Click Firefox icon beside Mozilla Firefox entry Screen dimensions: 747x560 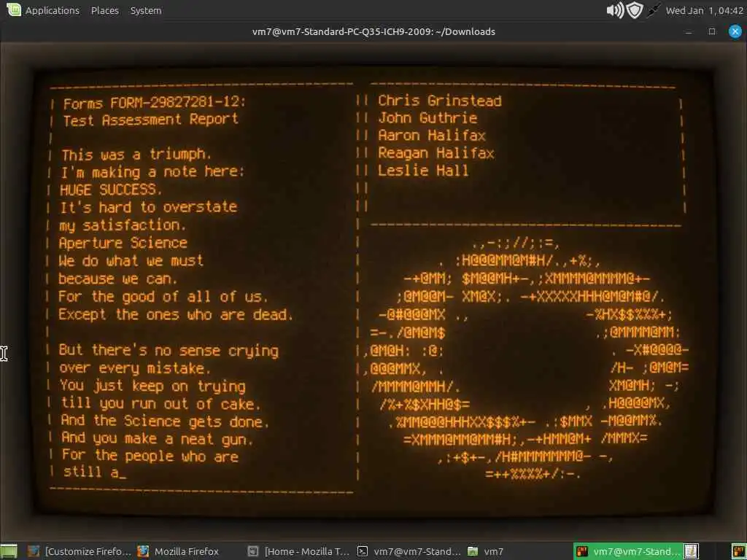tap(143, 551)
